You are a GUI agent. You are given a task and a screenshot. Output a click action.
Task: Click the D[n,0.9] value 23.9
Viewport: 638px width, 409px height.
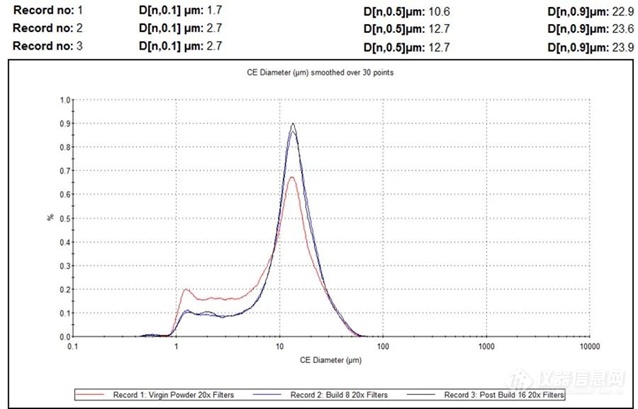pos(620,46)
